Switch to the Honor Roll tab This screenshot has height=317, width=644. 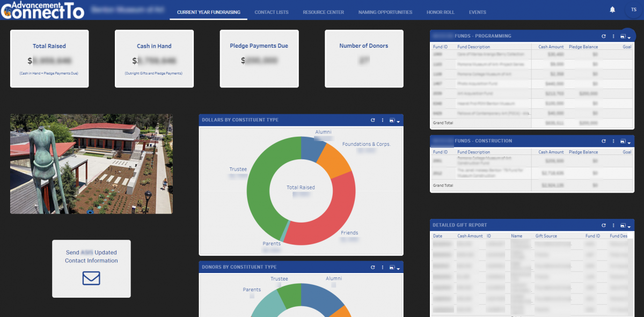[441, 12]
